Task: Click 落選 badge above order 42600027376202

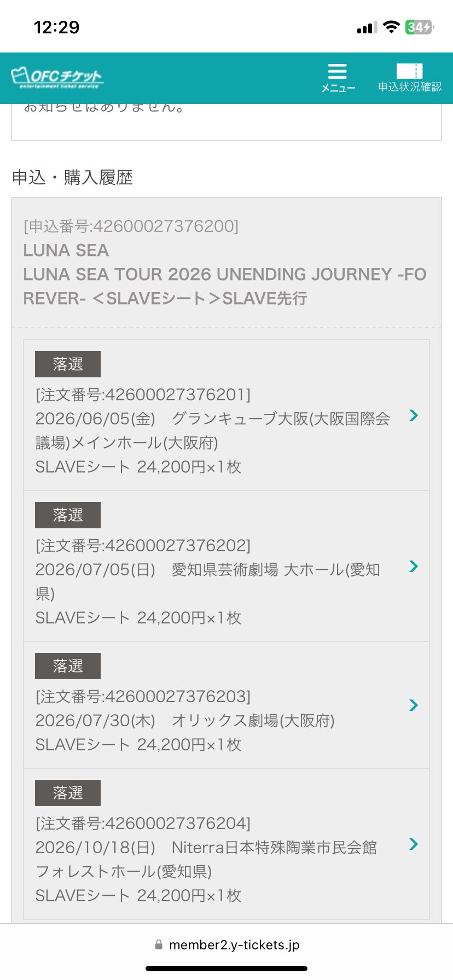Action: coord(68,515)
